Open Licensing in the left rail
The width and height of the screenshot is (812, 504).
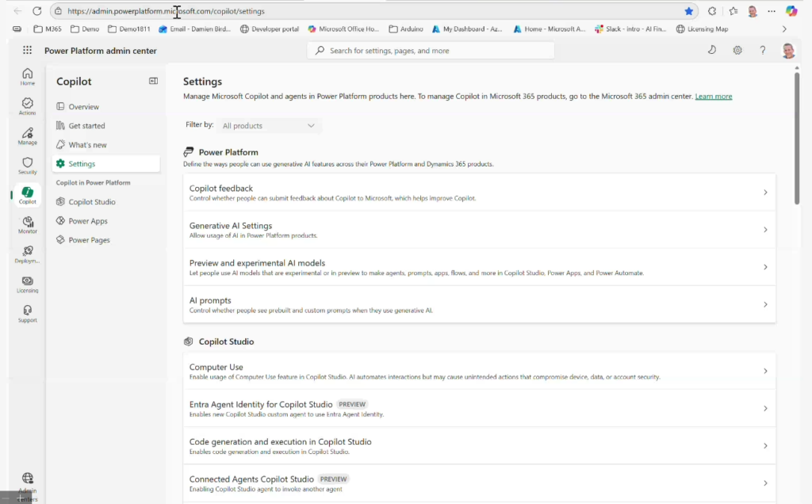pyautogui.click(x=28, y=284)
